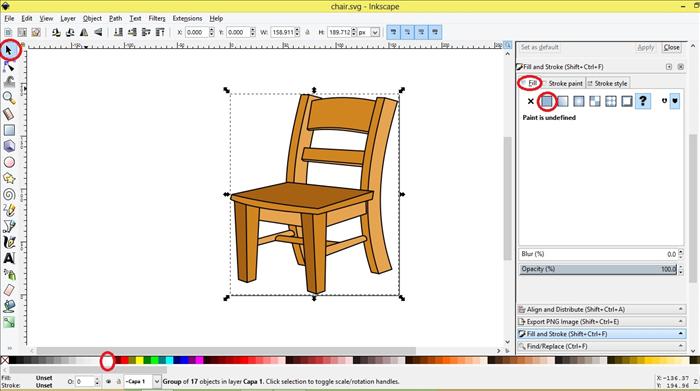Viewport: 700px width, 391px height.
Task: Select the Node edit tool
Action: coord(9,67)
